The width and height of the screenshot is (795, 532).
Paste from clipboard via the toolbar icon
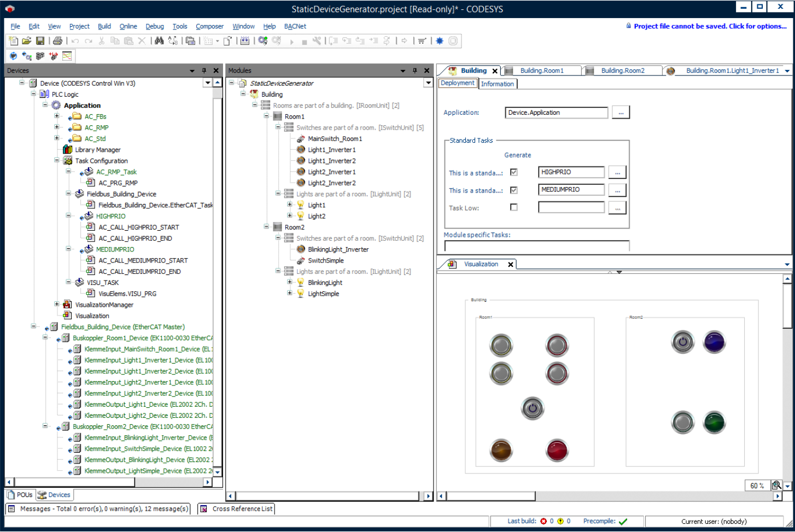(127, 40)
